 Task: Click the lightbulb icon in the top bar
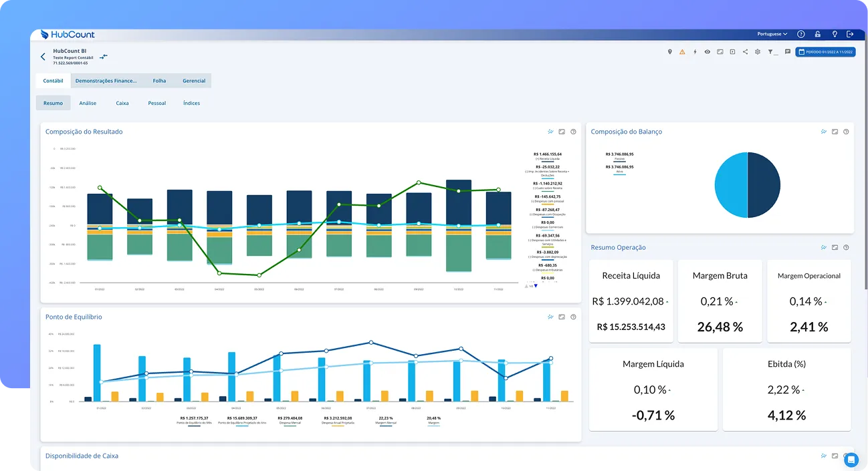coord(834,33)
